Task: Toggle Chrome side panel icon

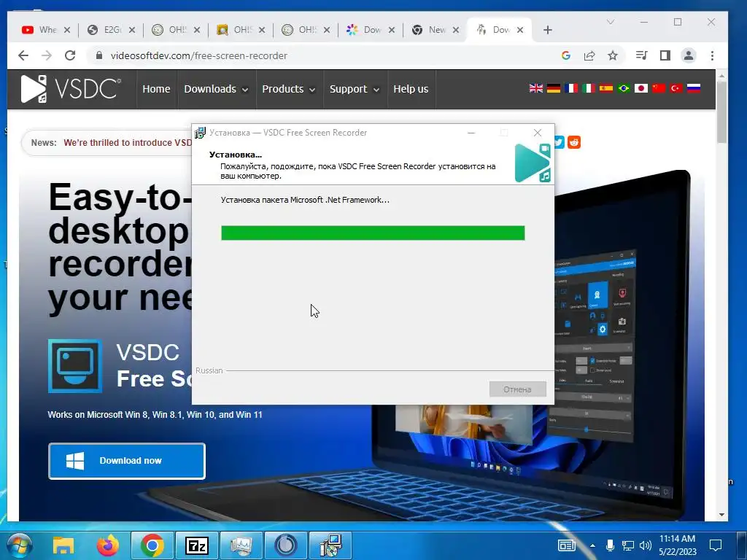Action: (x=665, y=55)
